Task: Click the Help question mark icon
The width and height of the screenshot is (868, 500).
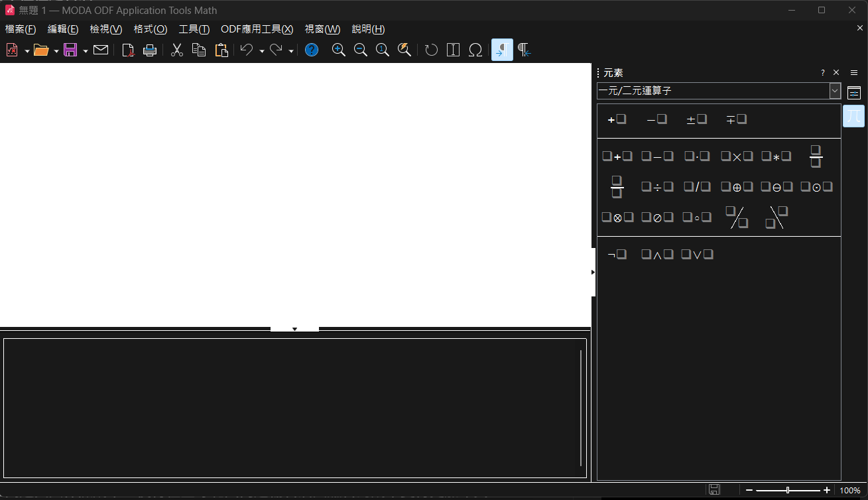Action: (x=312, y=50)
